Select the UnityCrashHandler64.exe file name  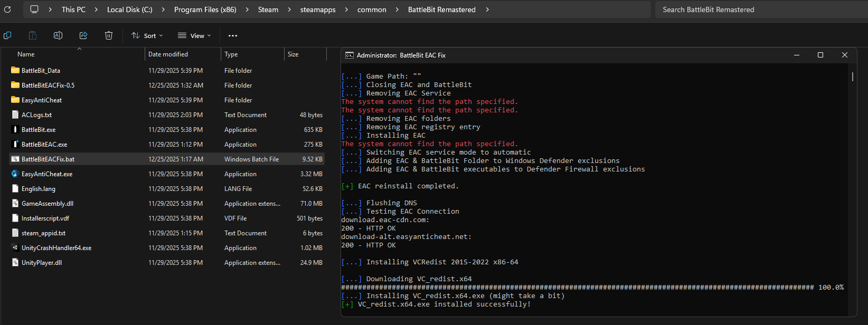coord(56,247)
